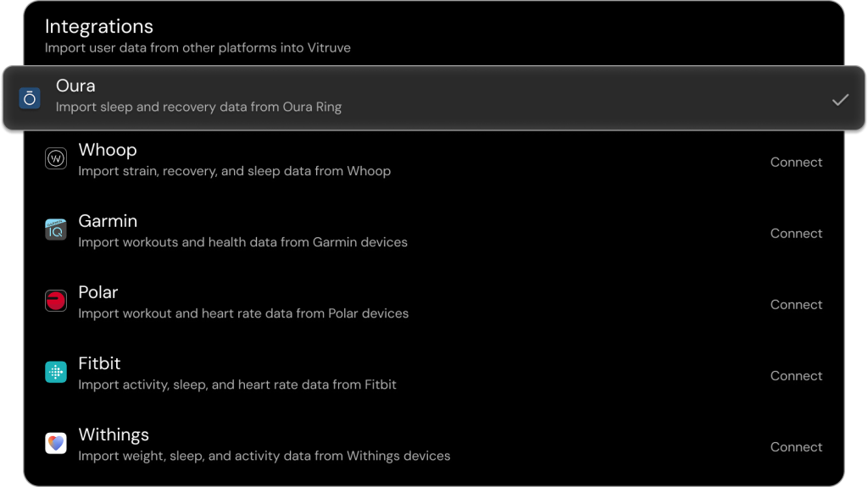The width and height of the screenshot is (868, 487).
Task: Connect the Whoop integration
Action: [796, 162]
